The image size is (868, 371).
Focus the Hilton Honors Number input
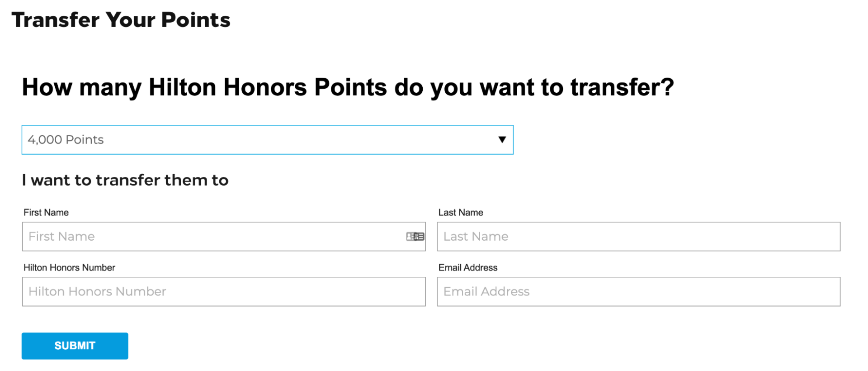[x=223, y=291]
